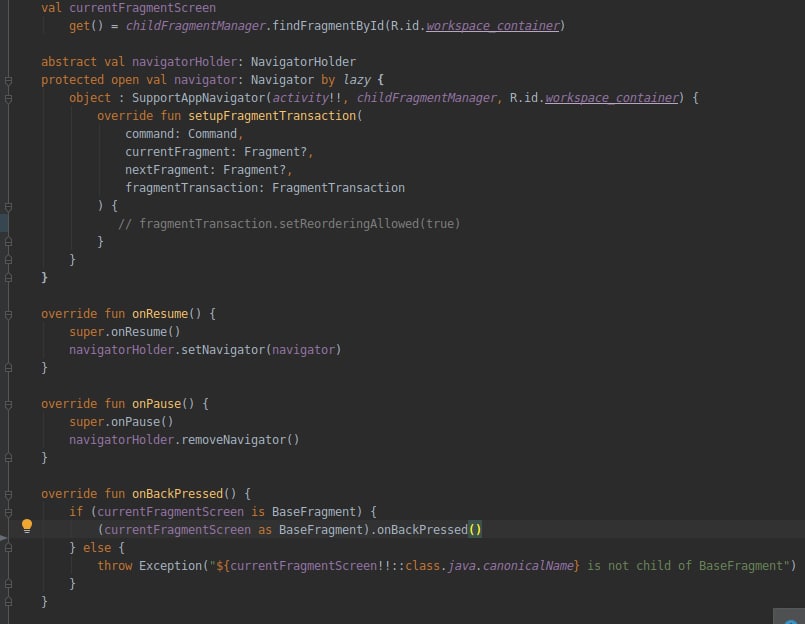Click the italic lazy delegate keyword
This screenshot has height=624, width=805.
[x=356, y=80]
